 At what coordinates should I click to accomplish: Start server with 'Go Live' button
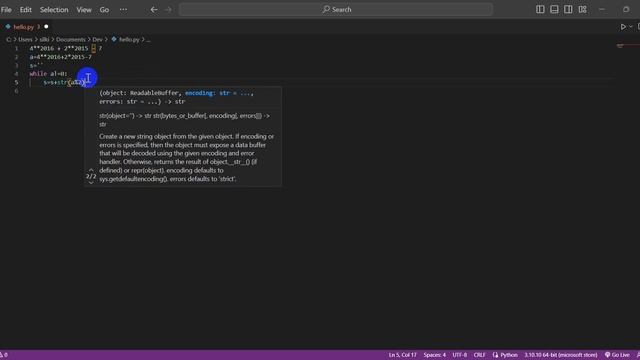[x=617, y=355]
